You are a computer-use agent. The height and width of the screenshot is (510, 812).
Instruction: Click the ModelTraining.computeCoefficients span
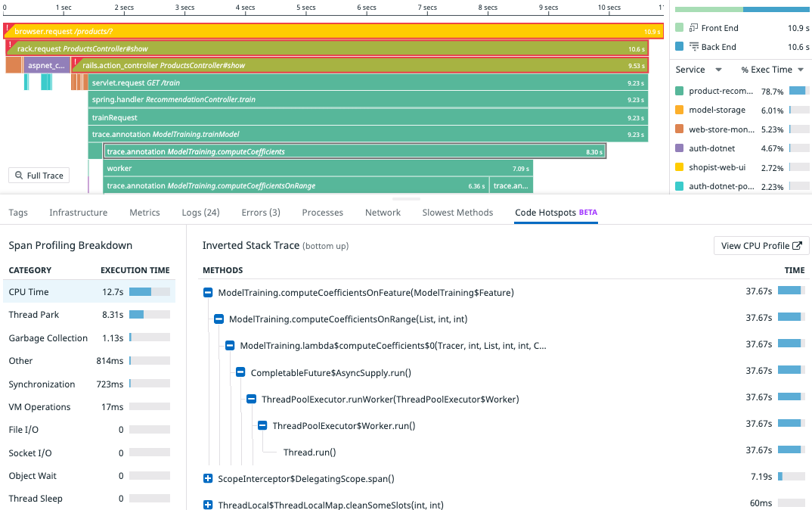[x=355, y=151]
